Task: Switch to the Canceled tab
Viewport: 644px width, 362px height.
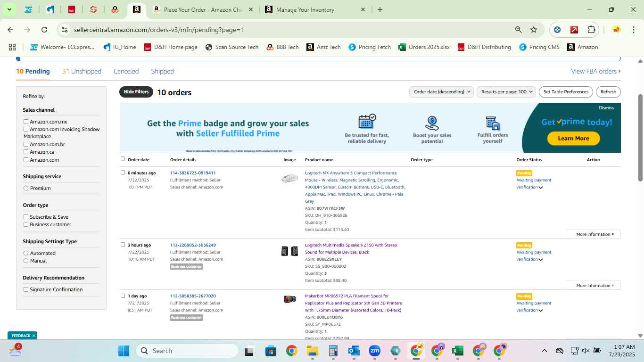Action: click(x=126, y=71)
